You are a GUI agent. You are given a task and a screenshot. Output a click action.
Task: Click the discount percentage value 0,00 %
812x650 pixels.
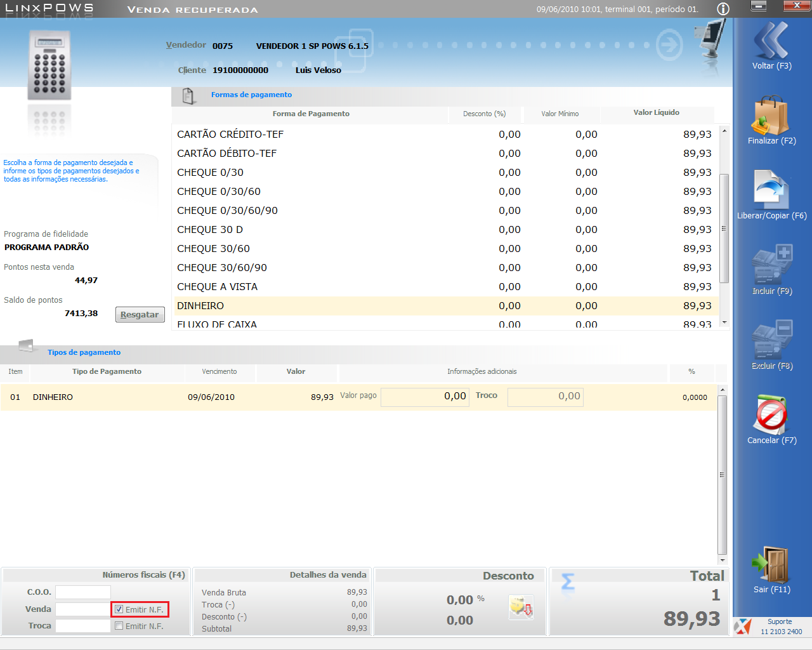pos(466,600)
